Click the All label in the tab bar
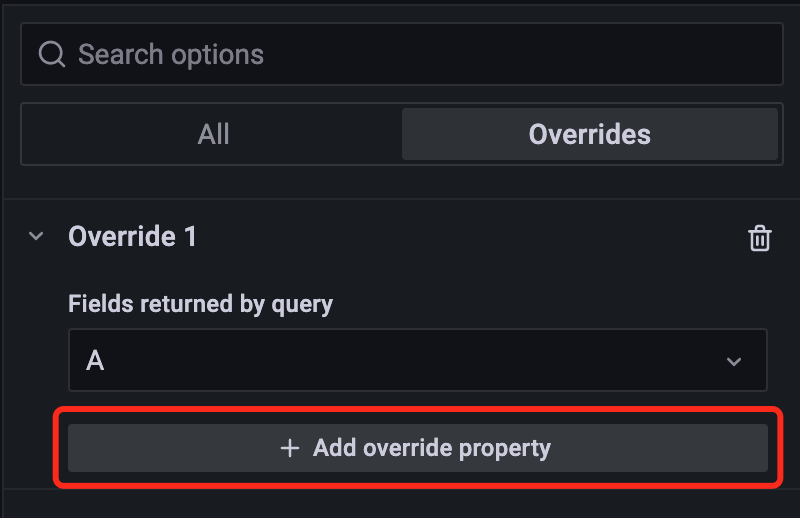 coord(213,134)
